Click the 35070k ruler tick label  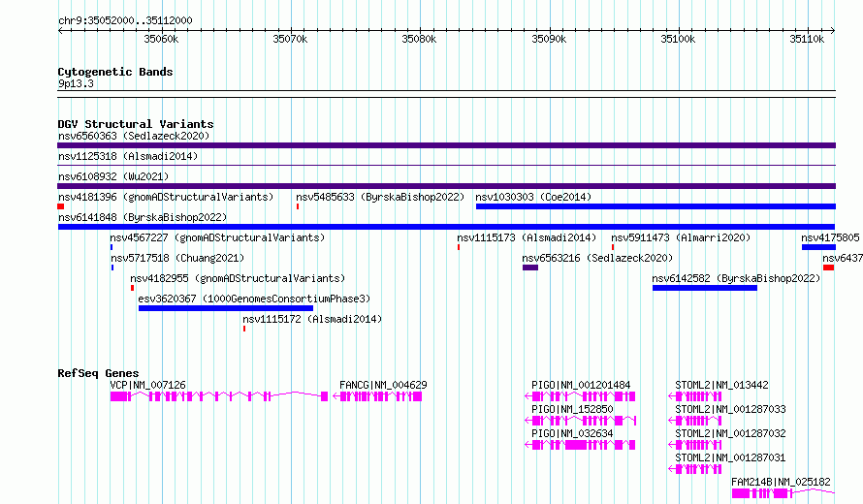290,39
